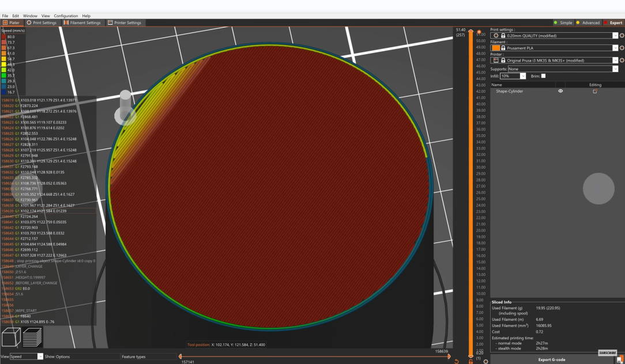Click printer thumbnail icon in printer preset
The image size is (625, 364).
496,60
